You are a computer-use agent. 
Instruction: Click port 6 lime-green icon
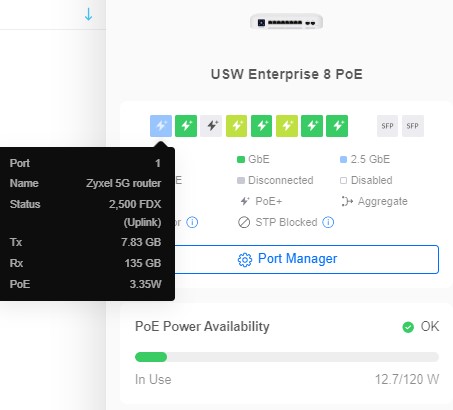pyautogui.click(x=287, y=126)
